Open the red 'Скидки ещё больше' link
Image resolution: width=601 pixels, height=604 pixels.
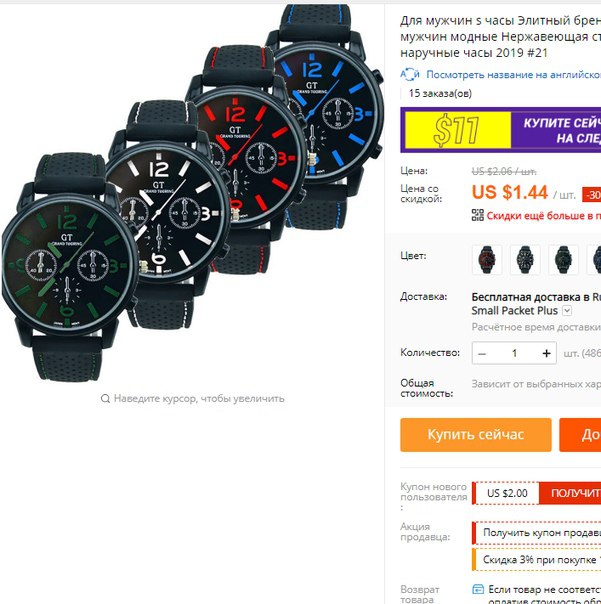point(543,216)
